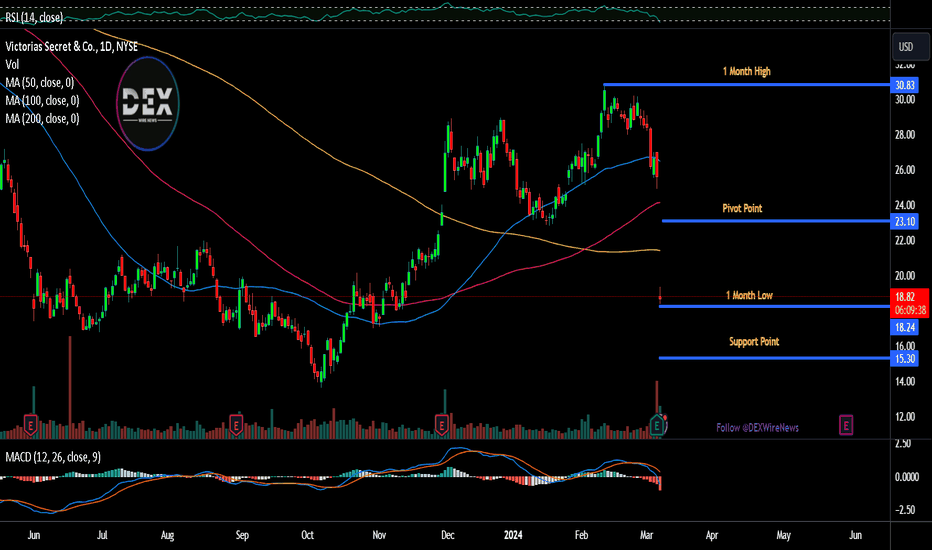This screenshot has width=932, height=550.
Task: Select the MA (50, close, 0) indicator
Action: pos(40,83)
